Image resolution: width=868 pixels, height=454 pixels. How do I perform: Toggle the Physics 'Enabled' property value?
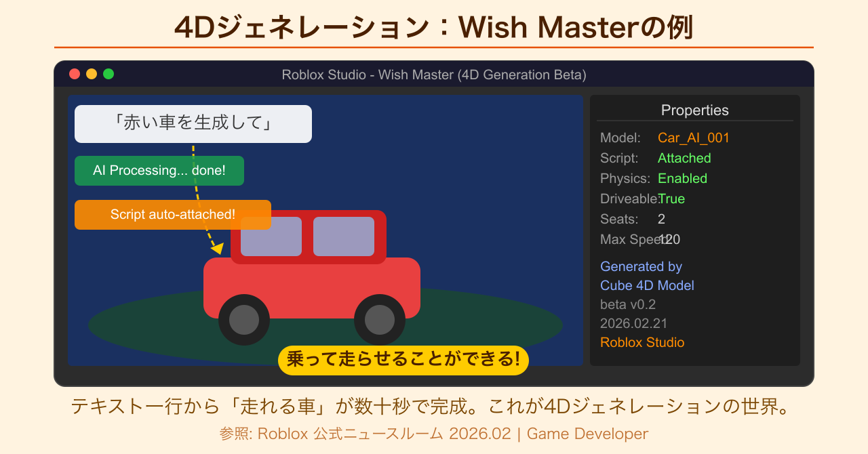coord(682,178)
